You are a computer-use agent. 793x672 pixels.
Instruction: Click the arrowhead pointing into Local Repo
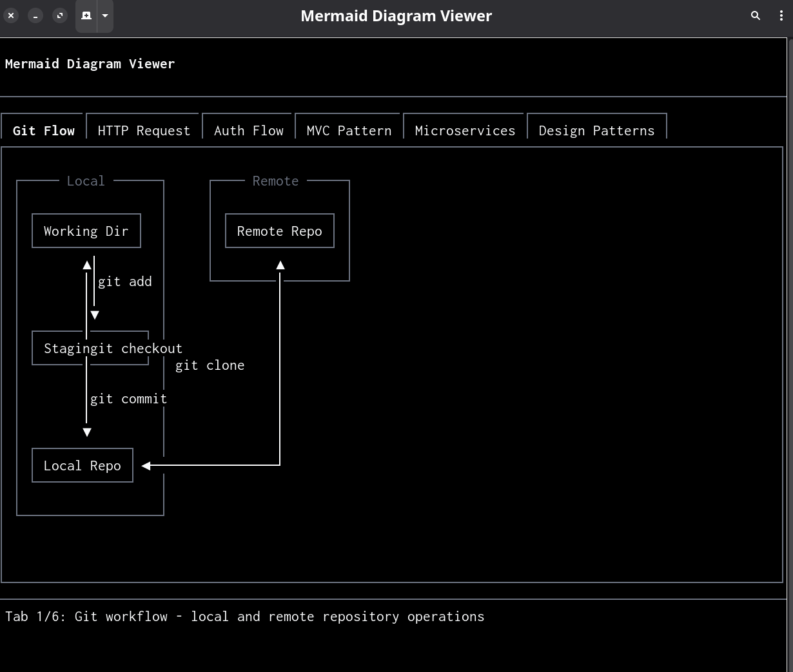(x=146, y=466)
